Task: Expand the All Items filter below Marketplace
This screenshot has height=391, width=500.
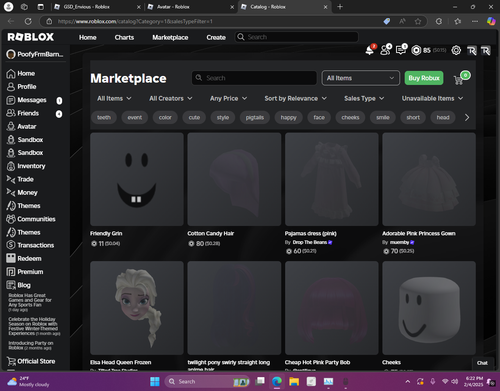Action: tap(114, 98)
